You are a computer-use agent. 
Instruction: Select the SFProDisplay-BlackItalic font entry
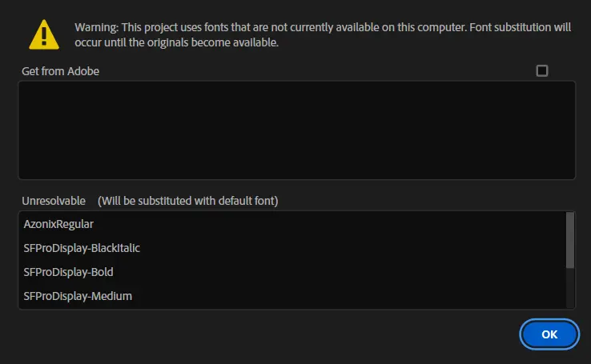(82, 248)
